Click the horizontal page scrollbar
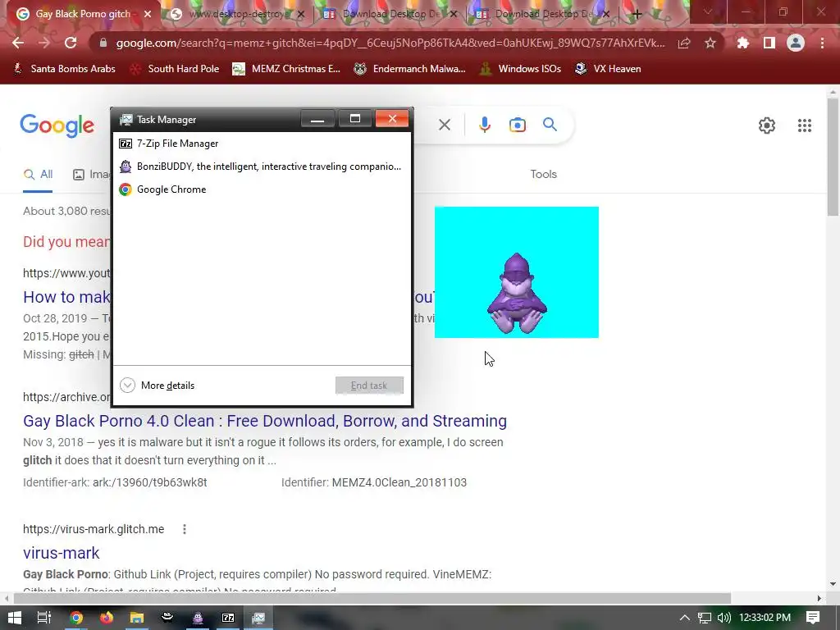 point(372,598)
